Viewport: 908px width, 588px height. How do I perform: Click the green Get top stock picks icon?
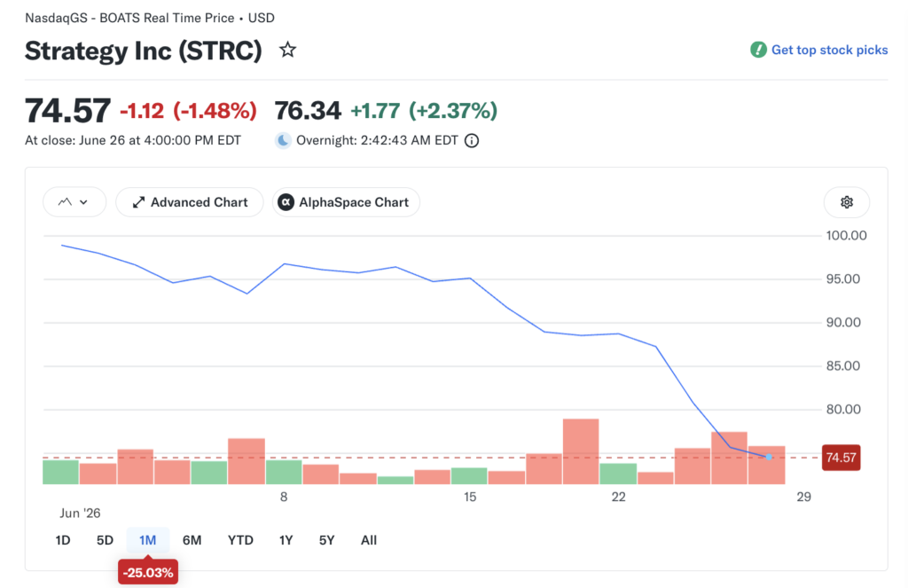pyautogui.click(x=758, y=50)
